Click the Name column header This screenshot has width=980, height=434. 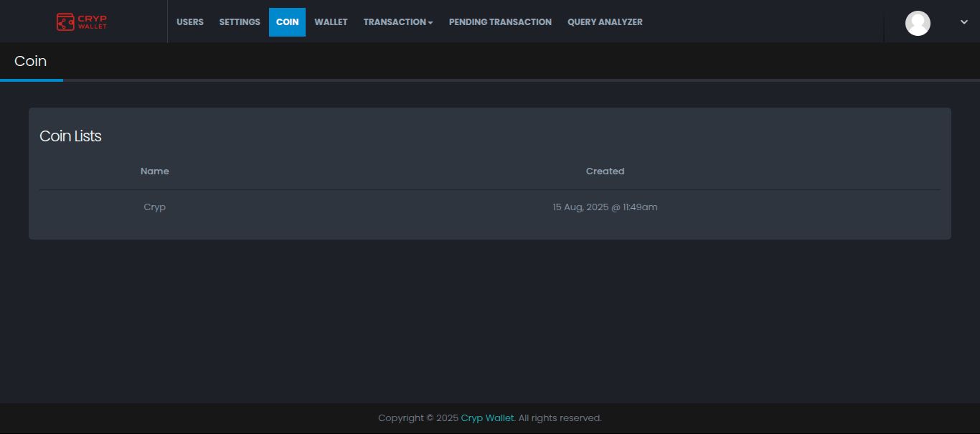[x=155, y=171]
